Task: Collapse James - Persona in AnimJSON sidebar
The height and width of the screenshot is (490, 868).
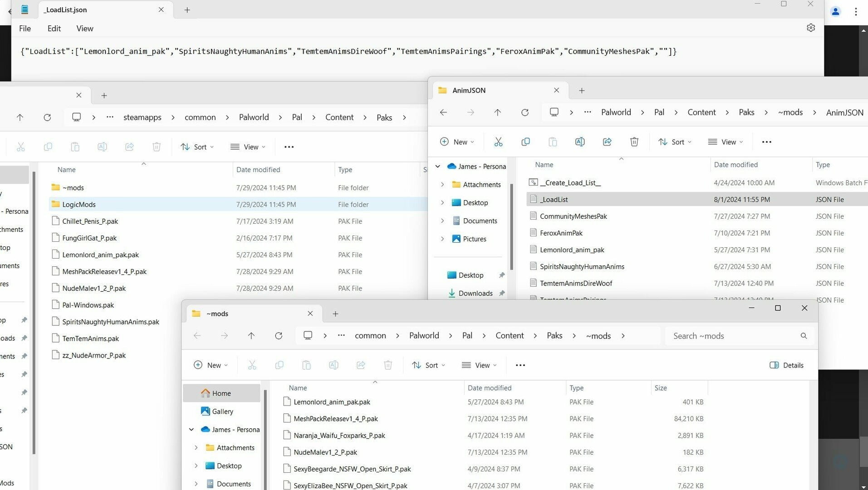Action: click(438, 167)
